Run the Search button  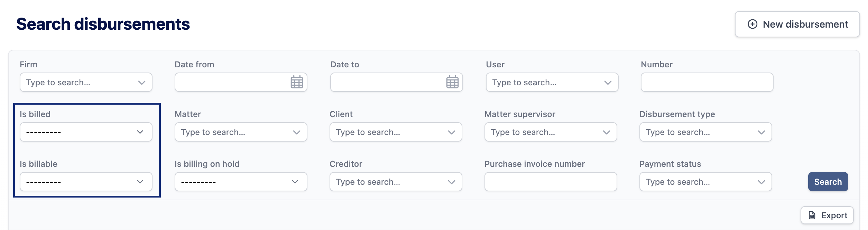828,182
